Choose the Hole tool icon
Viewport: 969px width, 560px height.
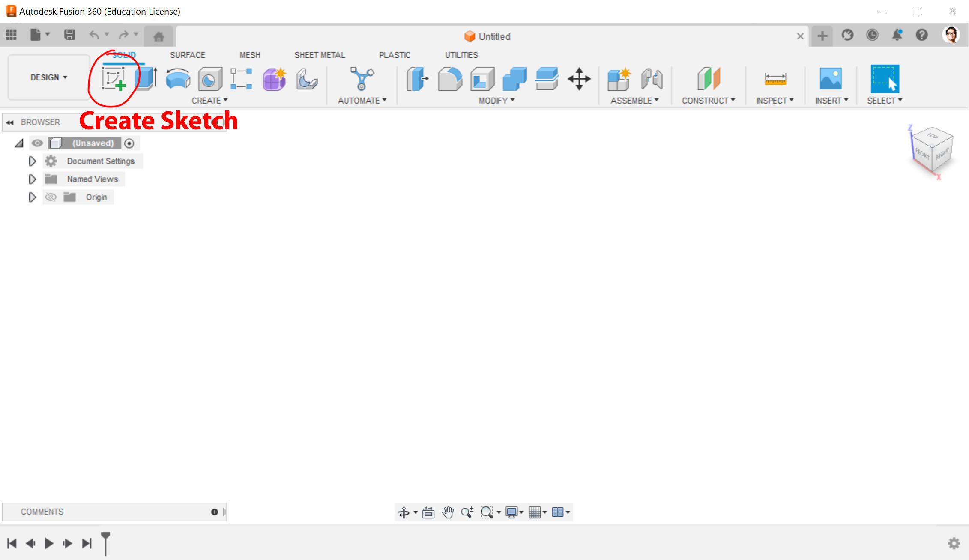coord(210,79)
